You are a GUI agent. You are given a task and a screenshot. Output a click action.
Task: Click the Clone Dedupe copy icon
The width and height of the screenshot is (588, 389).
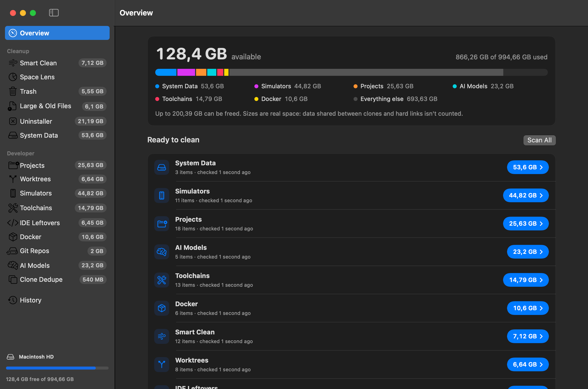13,280
